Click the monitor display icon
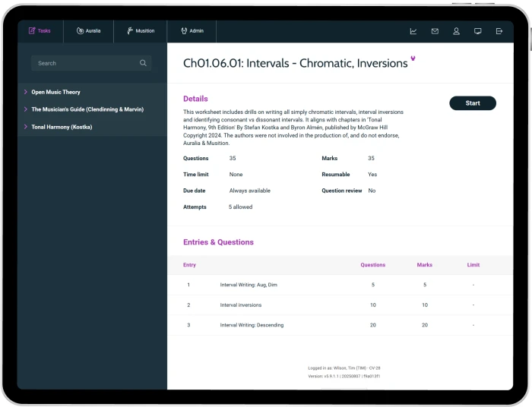This screenshot has height=407, width=532. [477, 31]
